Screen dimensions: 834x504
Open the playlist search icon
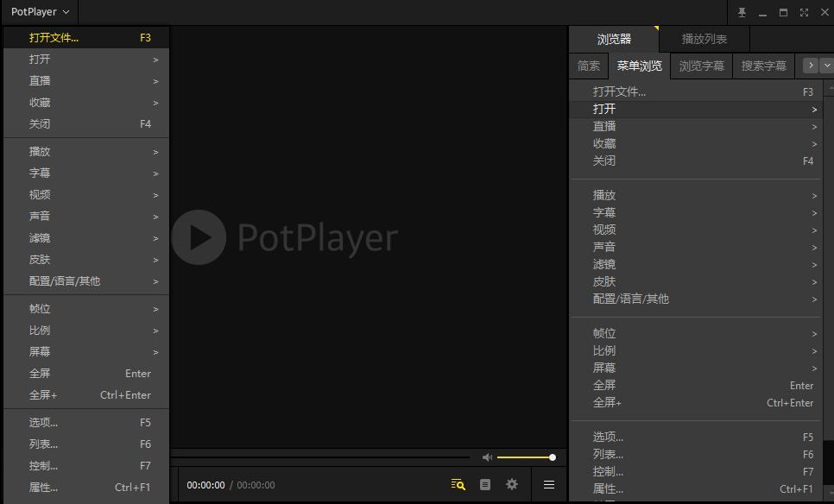point(458,484)
